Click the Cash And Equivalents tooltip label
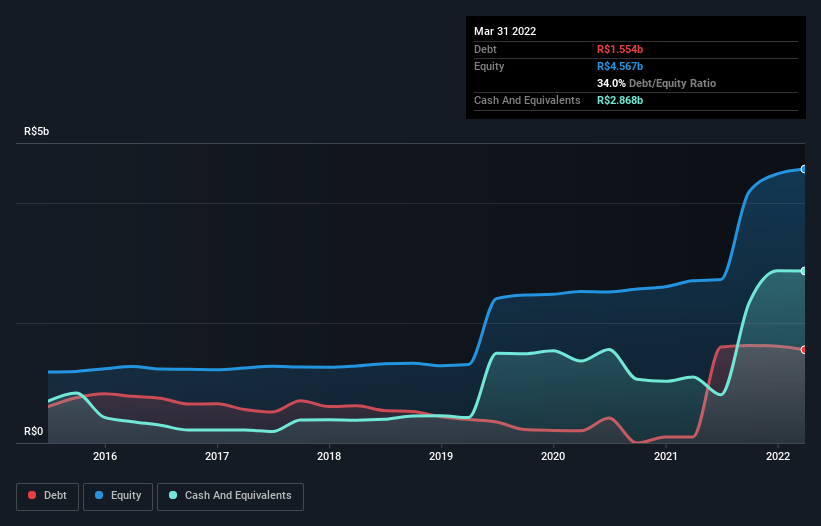This screenshot has width=821, height=526. click(x=527, y=100)
